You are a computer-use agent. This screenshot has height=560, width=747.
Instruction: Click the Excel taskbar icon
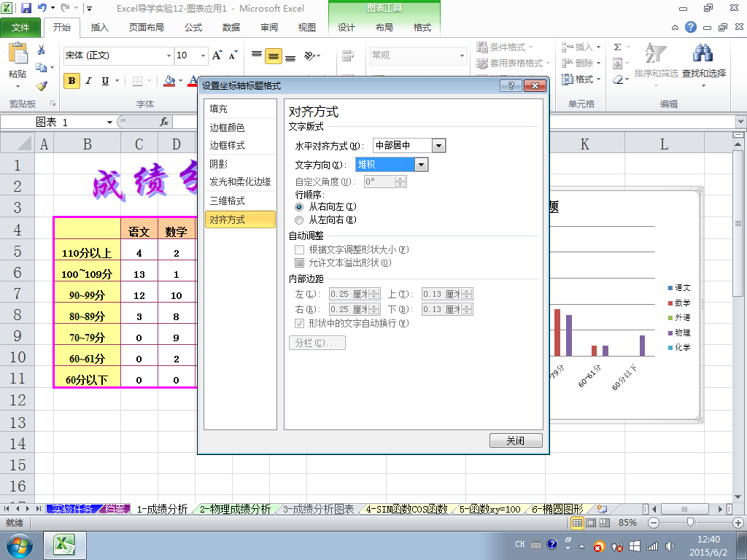click(65, 545)
